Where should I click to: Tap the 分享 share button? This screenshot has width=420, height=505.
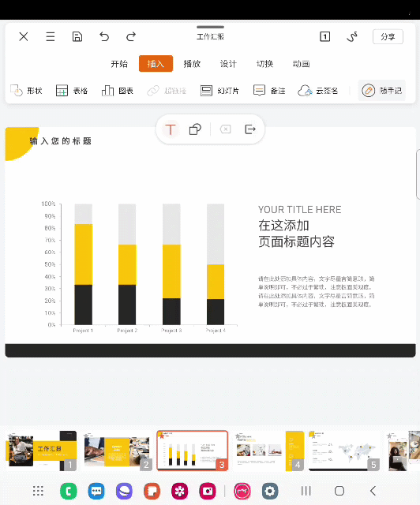click(388, 37)
